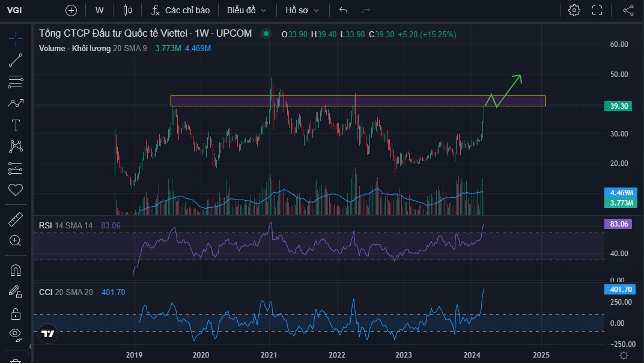Open the forecast and measurement position tools
The width and height of the screenshot is (644, 363).
[x=16, y=168]
